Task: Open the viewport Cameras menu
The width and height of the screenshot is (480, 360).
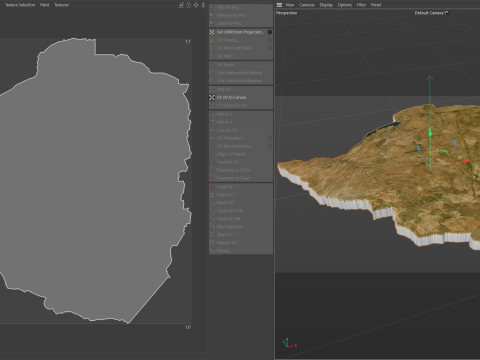Action: pyautogui.click(x=307, y=5)
